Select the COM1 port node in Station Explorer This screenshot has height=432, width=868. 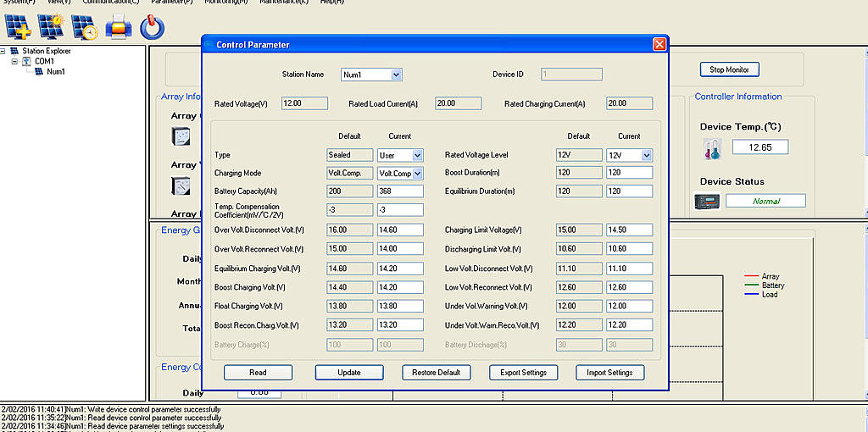pos(44,62)
